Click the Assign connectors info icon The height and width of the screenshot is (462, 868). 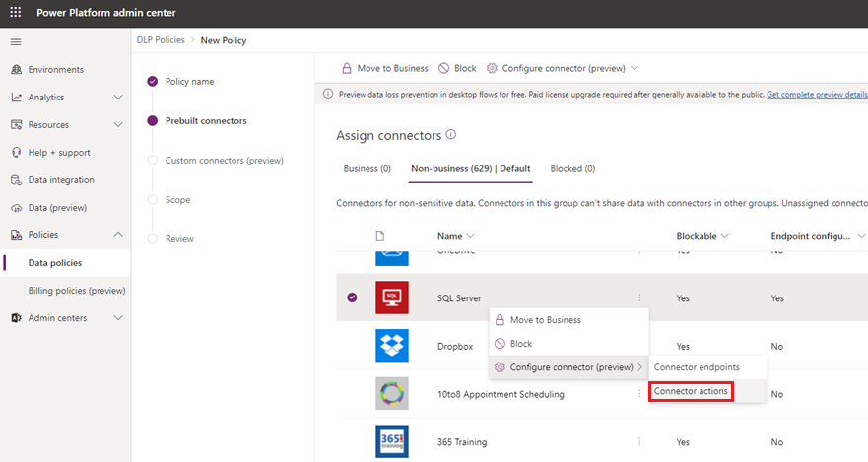[x=451, y=135]
